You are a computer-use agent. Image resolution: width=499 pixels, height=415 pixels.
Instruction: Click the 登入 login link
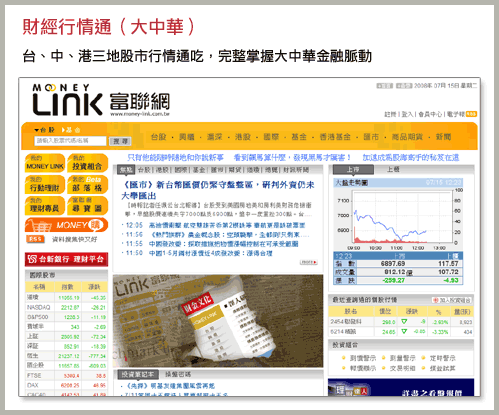click(407, 114)
